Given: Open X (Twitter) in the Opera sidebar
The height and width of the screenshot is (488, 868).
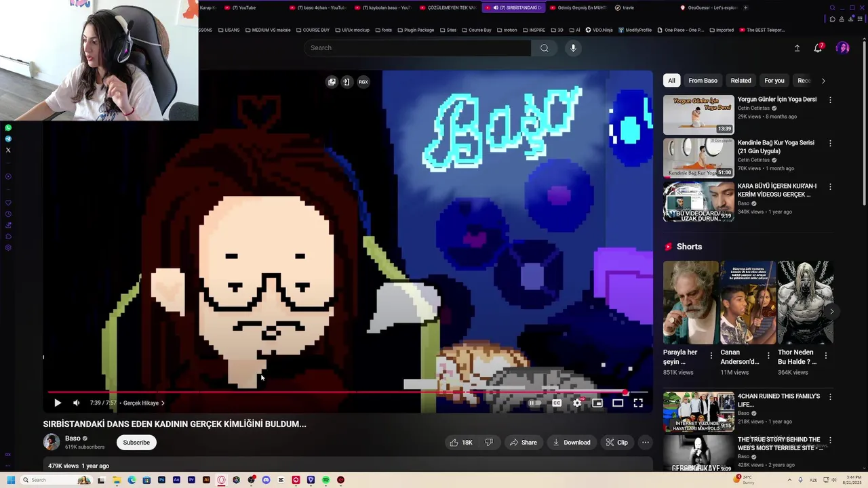Looking at the screenshot, I should [x=8, y=150].
